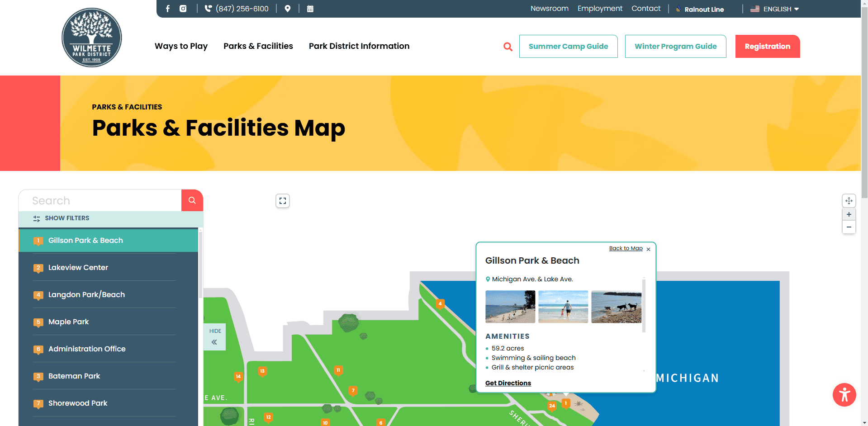Open the calendar icon in top bar
The image size is (868, 426).
tap(310, 9)
